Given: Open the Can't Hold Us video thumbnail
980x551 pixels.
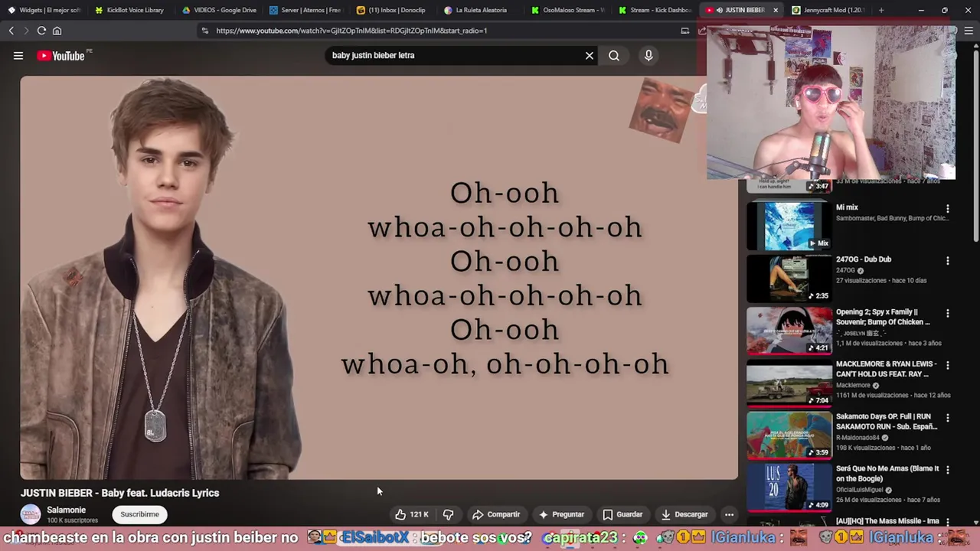Looking at the screenshot, I should (x=789, y=383).
